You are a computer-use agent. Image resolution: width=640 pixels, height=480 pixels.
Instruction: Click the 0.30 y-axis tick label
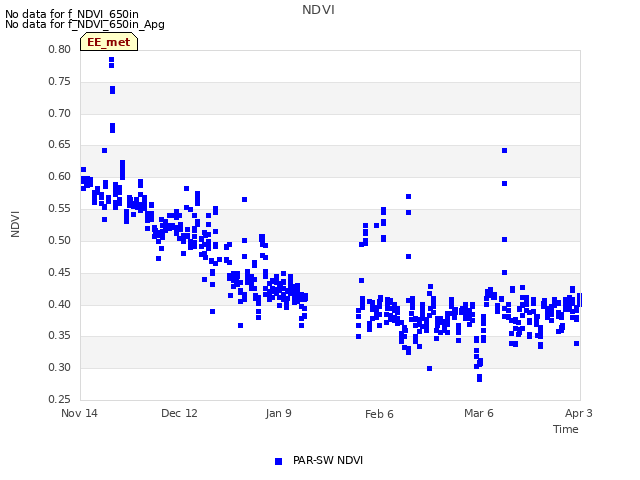[60, 367]
